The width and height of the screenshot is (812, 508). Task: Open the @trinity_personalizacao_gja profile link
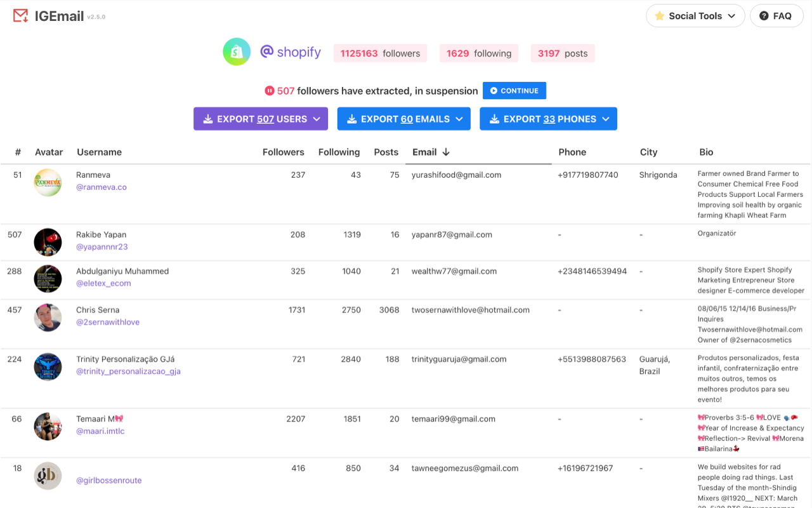(128, 371)
